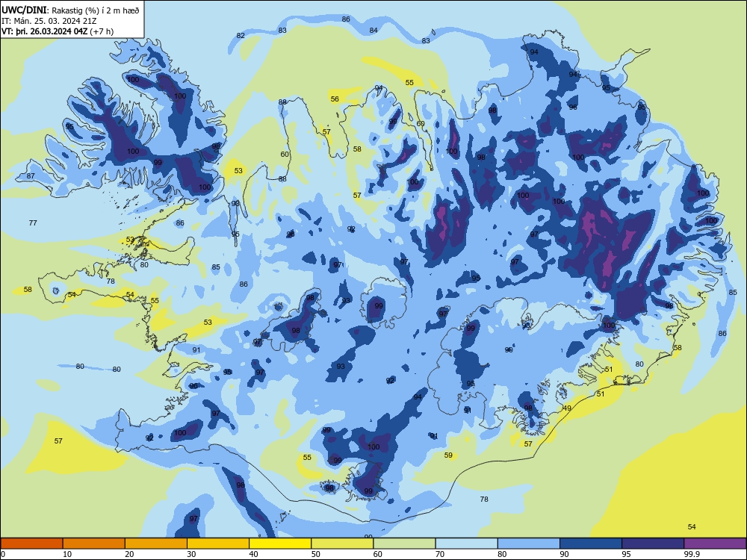Click the '56' value in the north yellow patch
Viewport: 747px width, 560px height.
coord(335,99)
